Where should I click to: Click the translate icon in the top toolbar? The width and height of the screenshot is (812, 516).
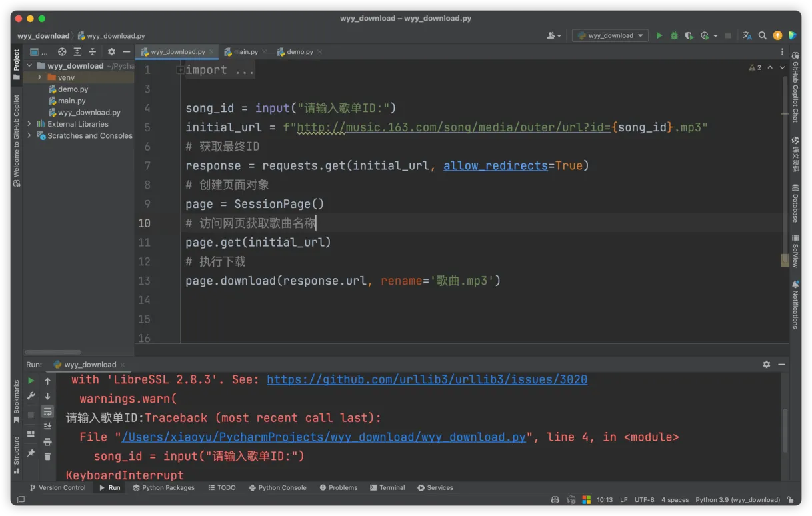click(x=747, y=35)
